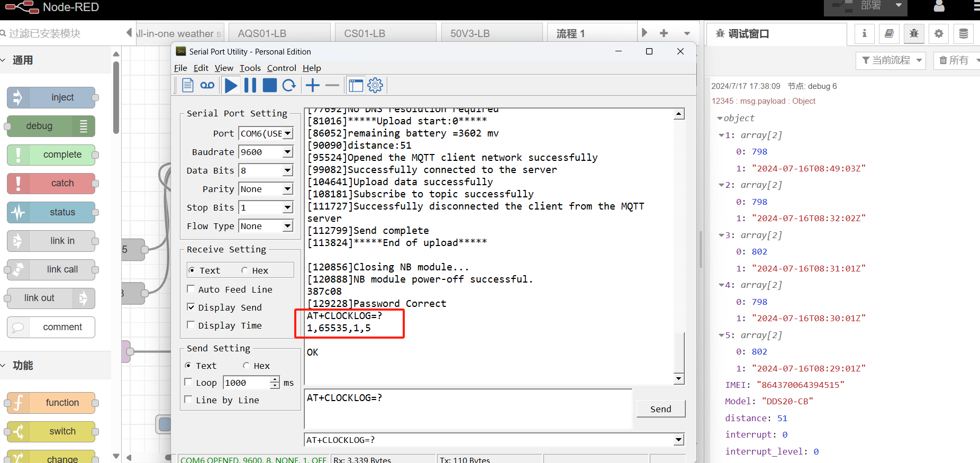This screenshot has width=980, height=463.
Task: Enable Display Time checkbox
Action: pos(191,325)
